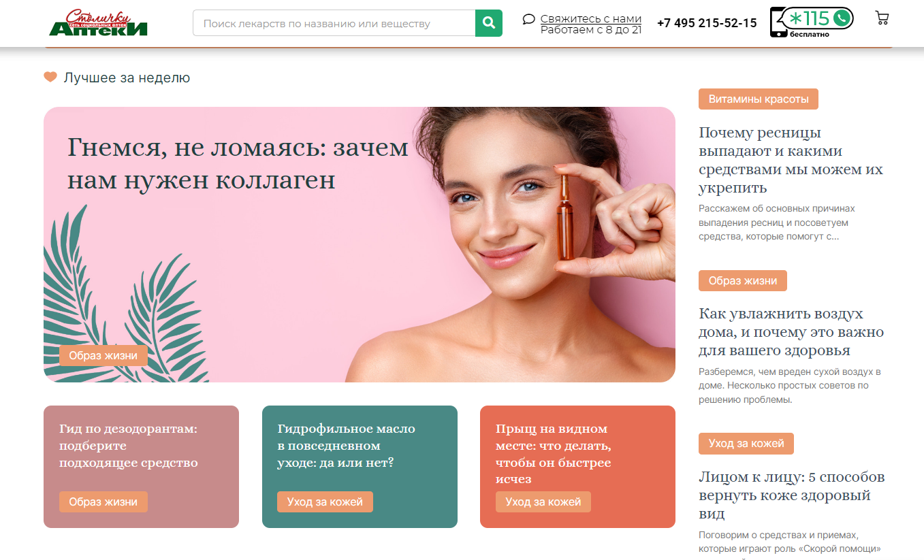Screen dimensions: 924x560
Task: Click the *115 free call badge
Action: pyautogui.click(x=812, y=22)
